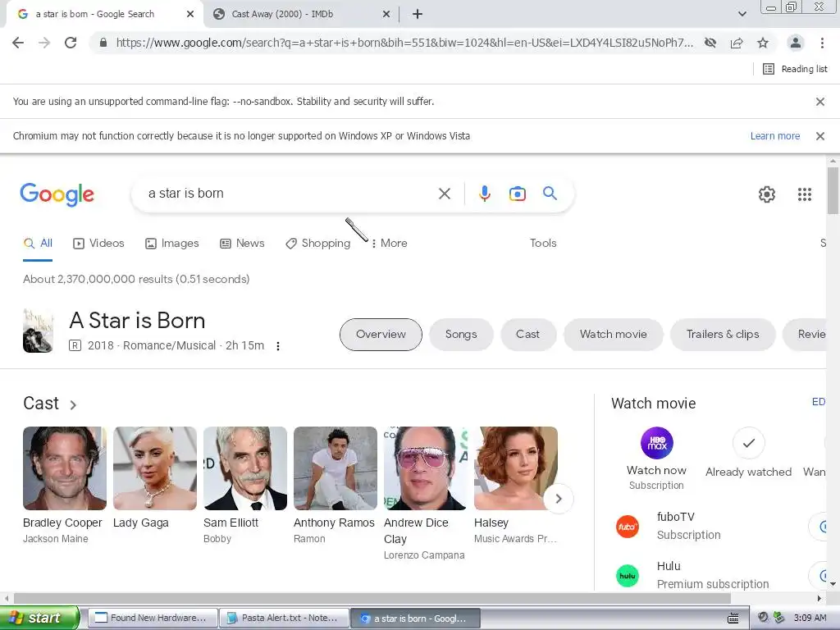
Task: Open the tab search dropdown arrow
Action: click(742, 15)
